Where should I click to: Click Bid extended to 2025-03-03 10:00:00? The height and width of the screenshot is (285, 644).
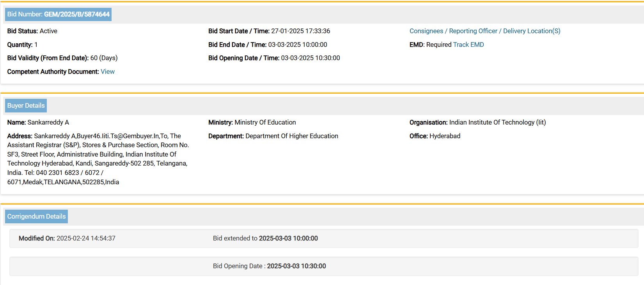pos(265,239)
